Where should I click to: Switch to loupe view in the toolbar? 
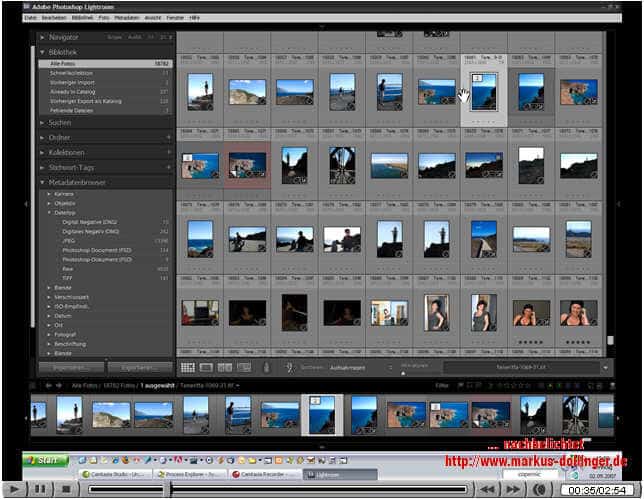pos(204,367)
